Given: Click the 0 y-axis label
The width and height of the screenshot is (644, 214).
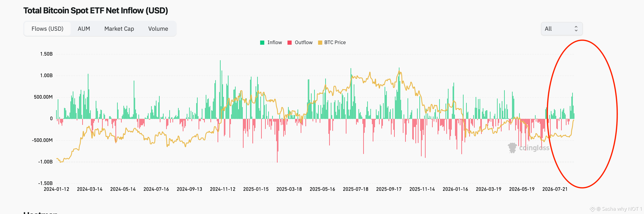Looking at the screenshot, I should (x=51, y=119).
